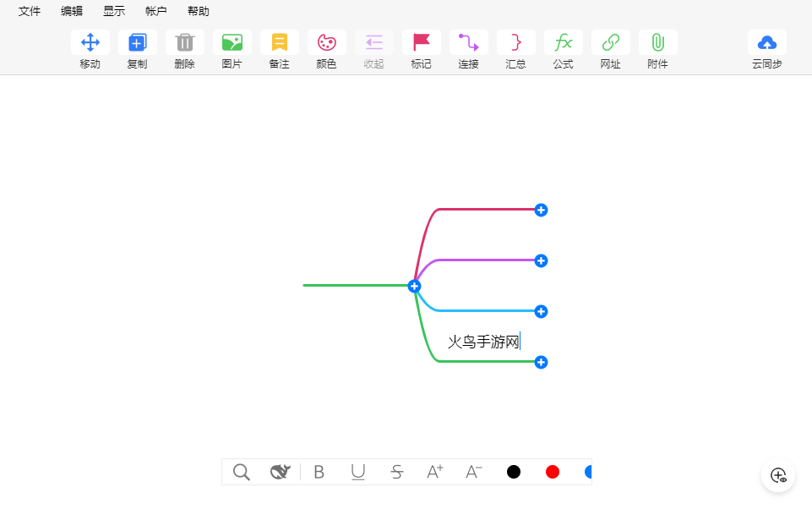Screen dimensions: 812x509
Task: Choose the blue text color swatch
Action: 588,472
